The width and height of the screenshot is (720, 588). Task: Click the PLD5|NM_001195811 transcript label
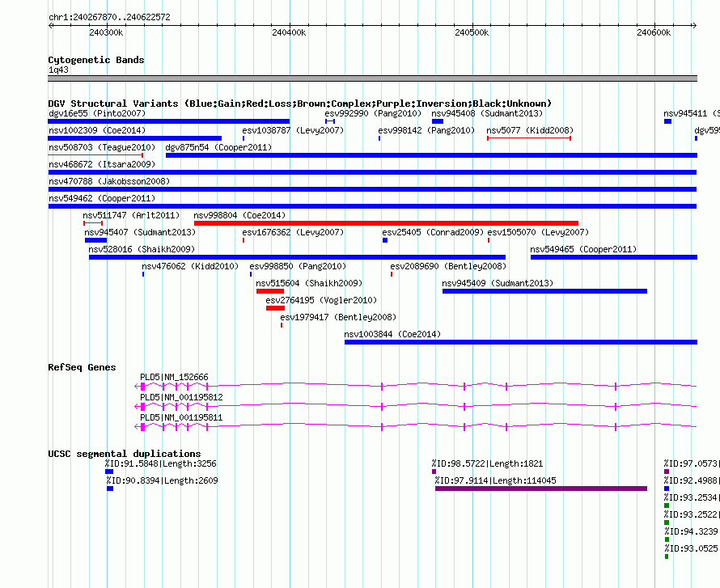click(x=181, y=417)
